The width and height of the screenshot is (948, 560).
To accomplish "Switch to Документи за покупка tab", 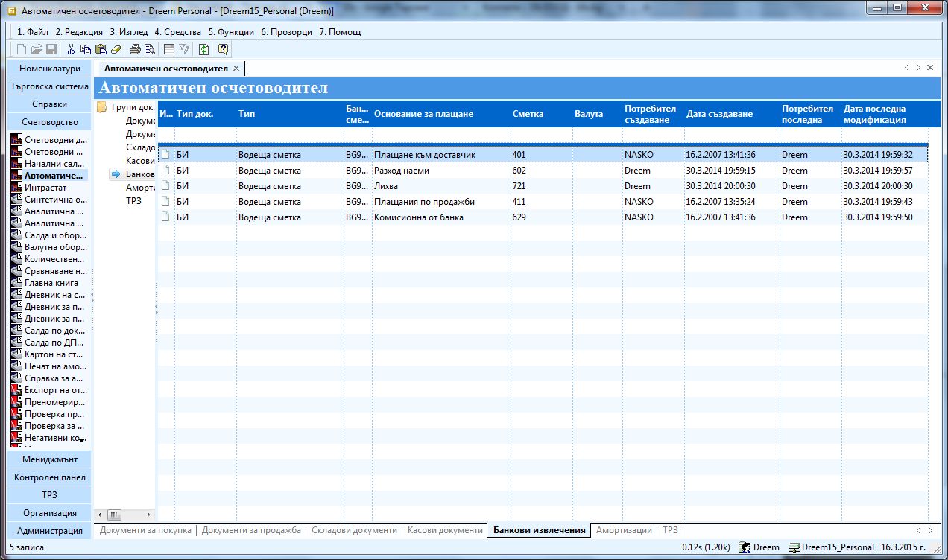I will click(145, 530).
